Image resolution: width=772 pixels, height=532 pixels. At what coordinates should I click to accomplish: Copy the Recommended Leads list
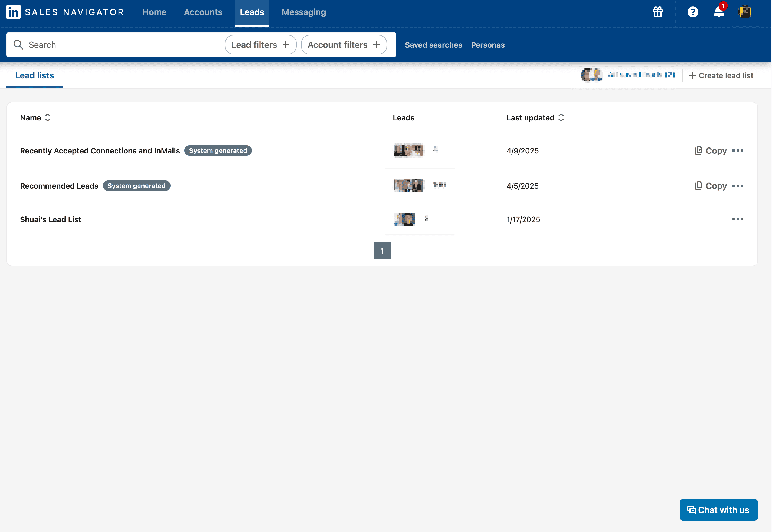coord(711,186)
